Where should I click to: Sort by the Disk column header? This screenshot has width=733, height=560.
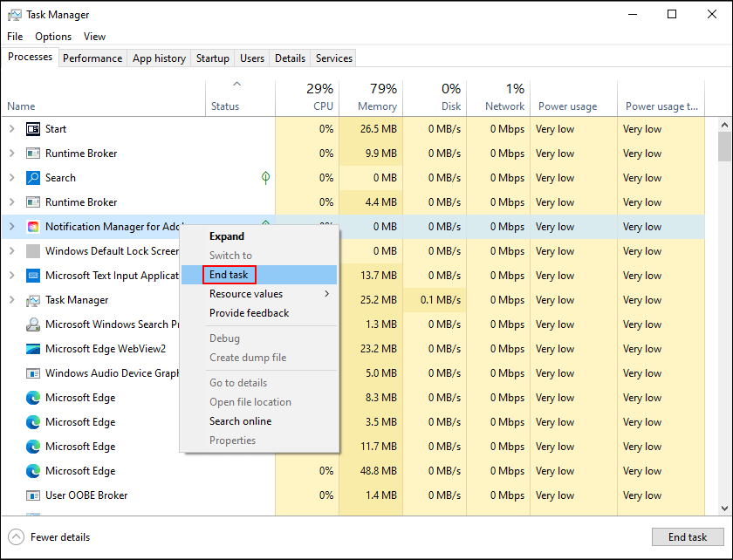tap(435, 99)
